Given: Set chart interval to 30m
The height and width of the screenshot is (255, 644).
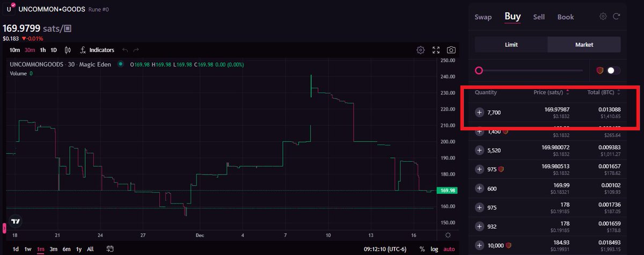Looking at the screenshot, I should pyautogui.click(x=30, y=50).
